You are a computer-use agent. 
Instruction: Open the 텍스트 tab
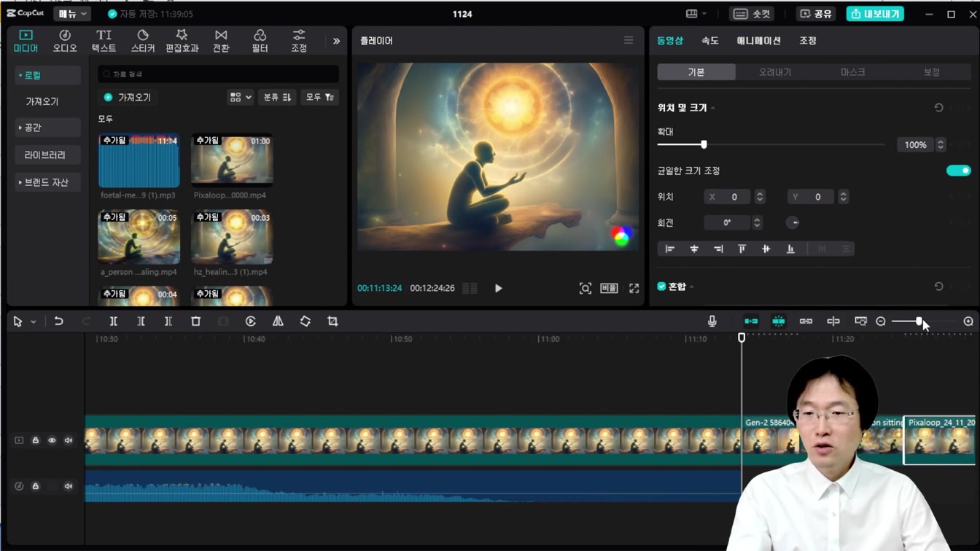(104, 41)
